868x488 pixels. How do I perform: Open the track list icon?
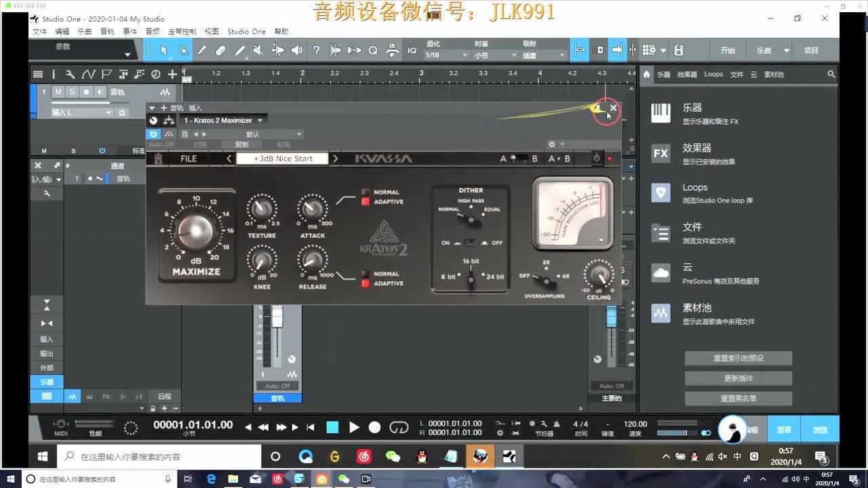click(x=38, y=74)
